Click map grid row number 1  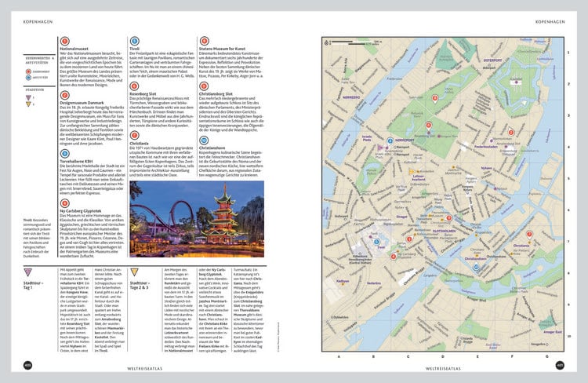569,53
